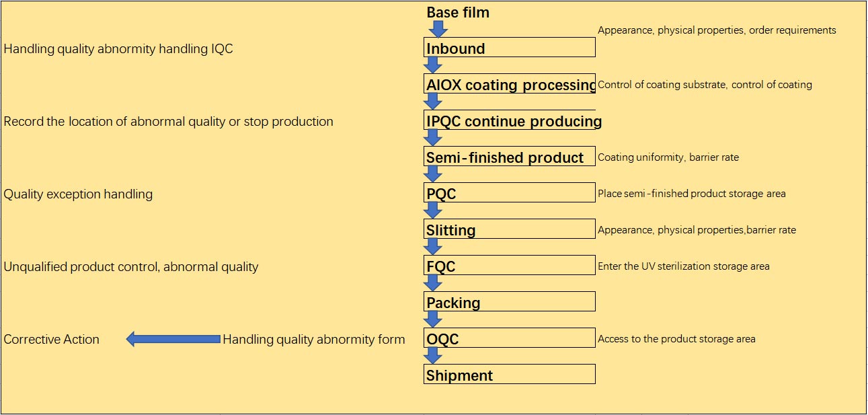Select the Shipment box
Viewport: 868px width, 415px height.
[x=509, y=375]
